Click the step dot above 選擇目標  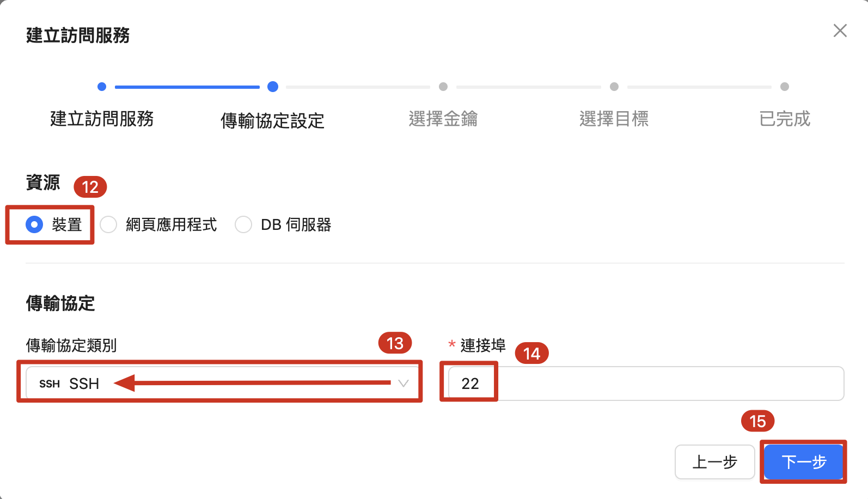[614, 87]
